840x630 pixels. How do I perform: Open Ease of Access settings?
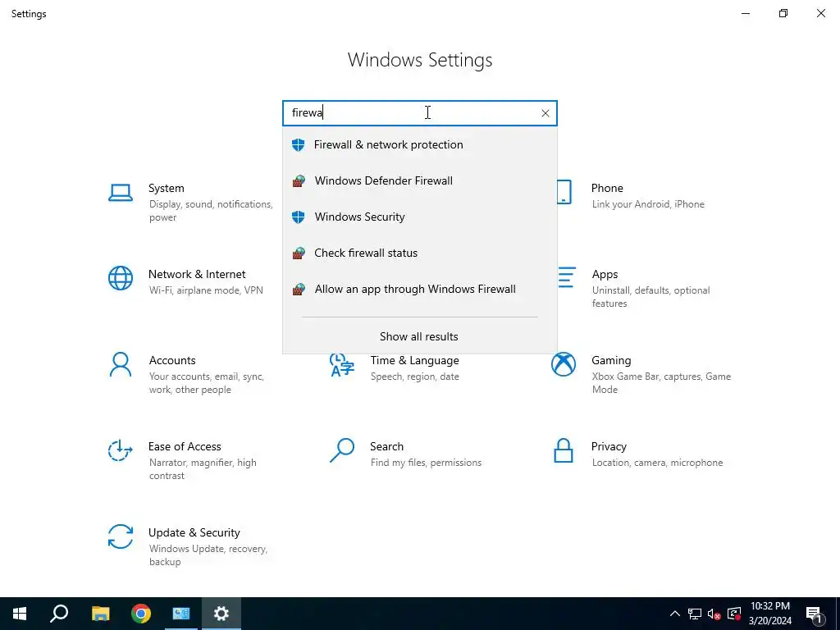point(183,460)
